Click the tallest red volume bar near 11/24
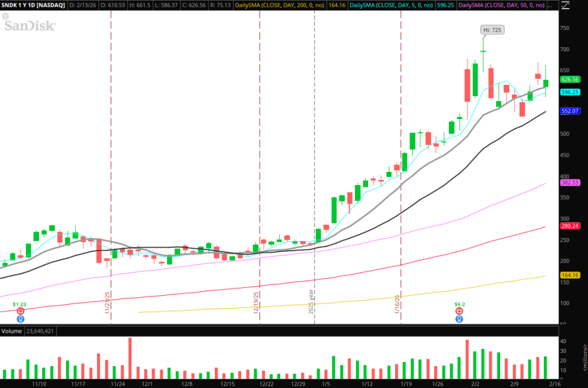This screenshot has height=388, width=588. click(130, 358)
